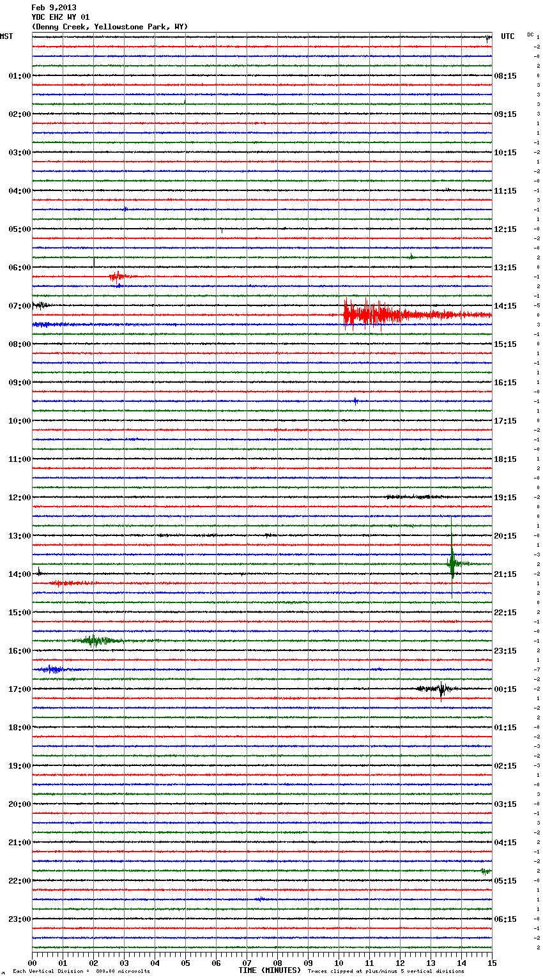This screenshot has width=543, height=980.
Task: Select the small blue blip after 09:00
Action: click(356, 401)
